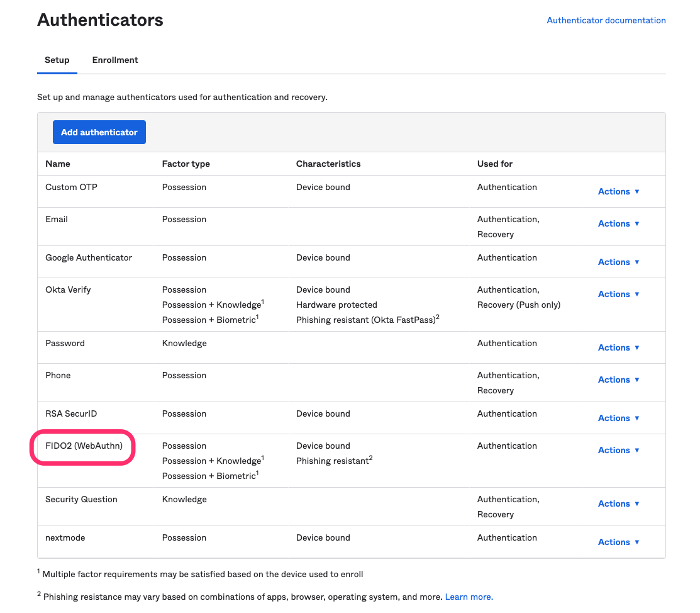Click the Google Authenticator row name
Screen dimensions: 700x613
tap(89, 257)
